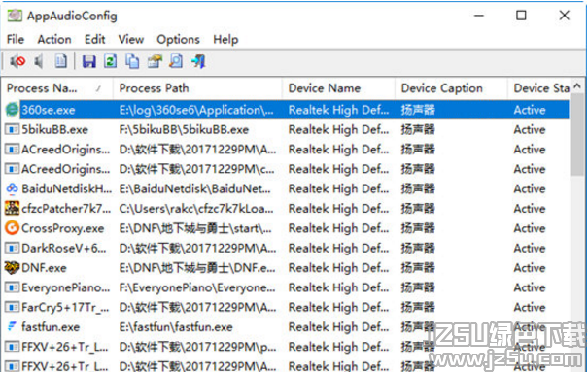Click the cfzcPatcher7k7... process icon
This screenshot has height=372, width=588.
point(12,208)
